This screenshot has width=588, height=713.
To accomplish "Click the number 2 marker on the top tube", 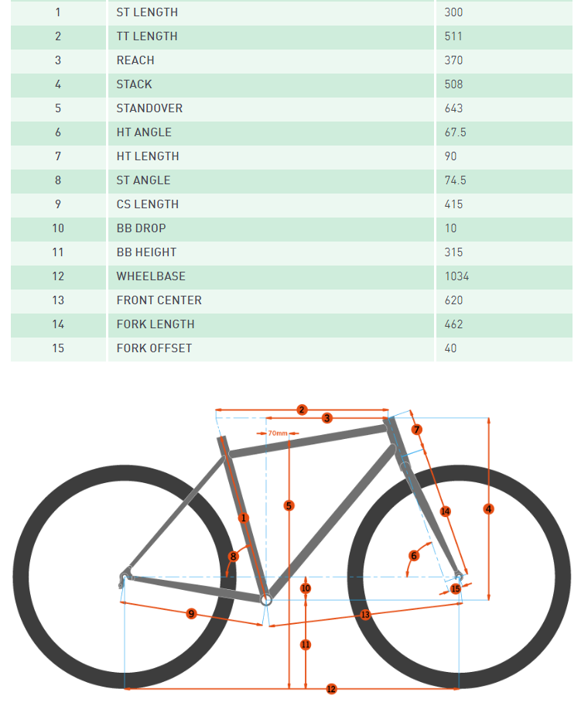I will [x=302, y=410].
